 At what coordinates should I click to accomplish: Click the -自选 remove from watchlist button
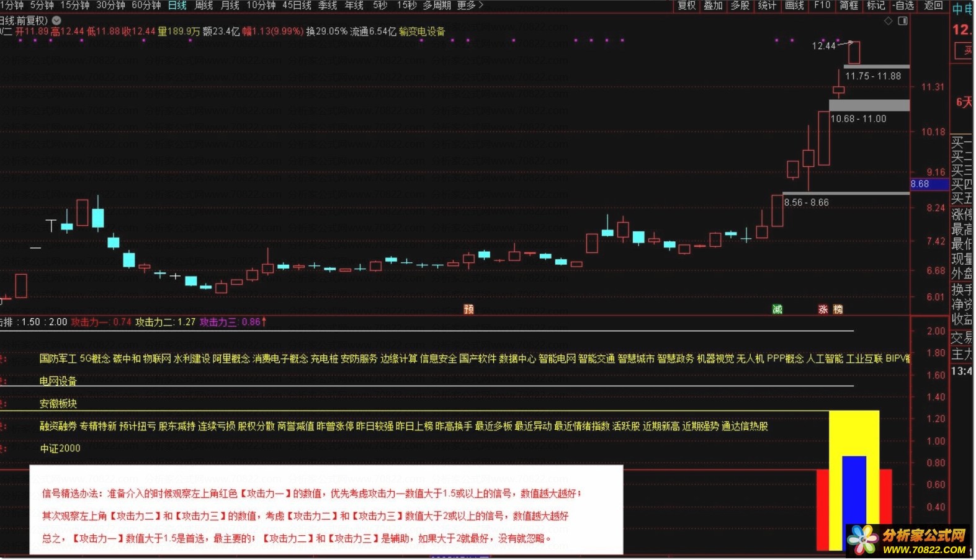904,6
